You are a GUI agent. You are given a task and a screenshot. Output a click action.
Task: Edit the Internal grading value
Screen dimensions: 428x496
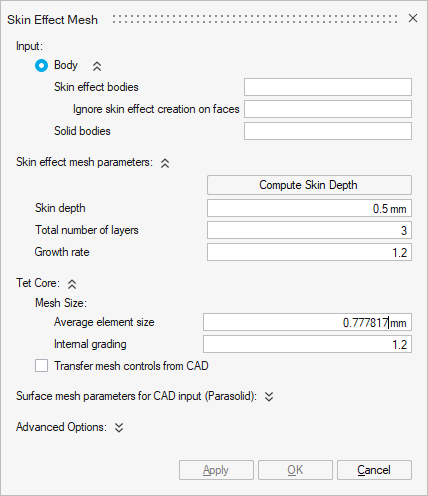[x=307, y=344]
